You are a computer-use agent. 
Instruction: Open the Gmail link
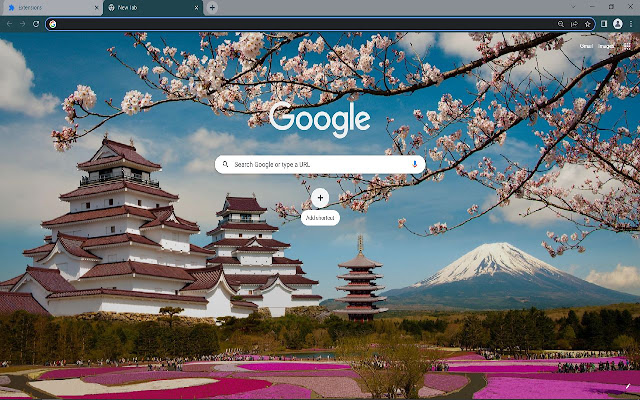point(586,46)
